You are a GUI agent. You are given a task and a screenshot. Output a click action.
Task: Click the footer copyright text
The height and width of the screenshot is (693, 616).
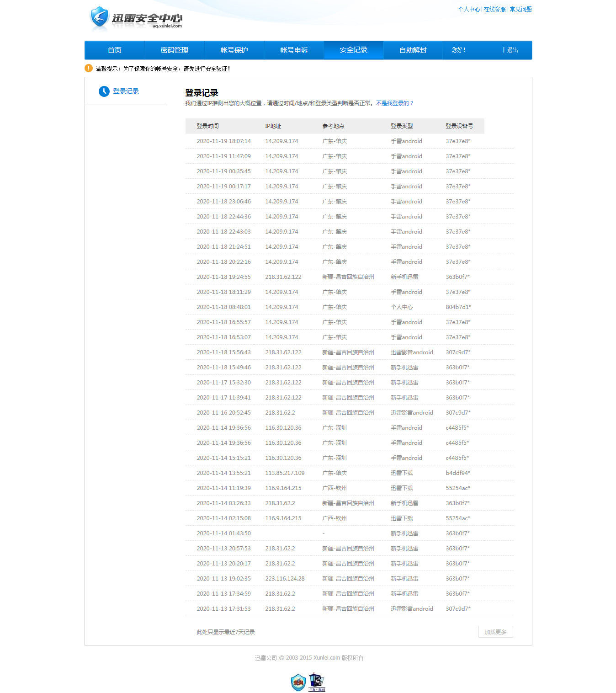tap(309, 658)
